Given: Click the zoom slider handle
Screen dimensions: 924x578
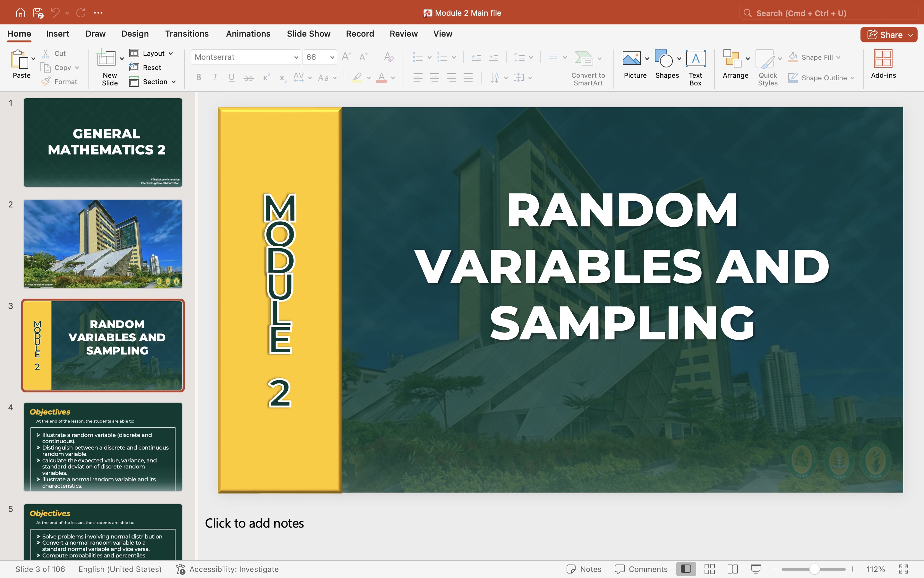Looking at the screenshot, I should pyautogui.click(x=814, y=569).
